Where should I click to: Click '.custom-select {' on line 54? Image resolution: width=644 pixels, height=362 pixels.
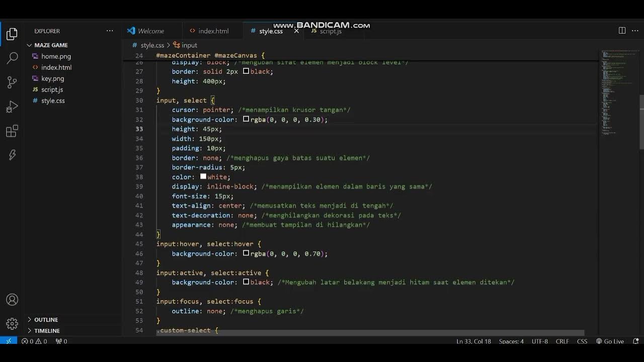(x=187, y=330)
